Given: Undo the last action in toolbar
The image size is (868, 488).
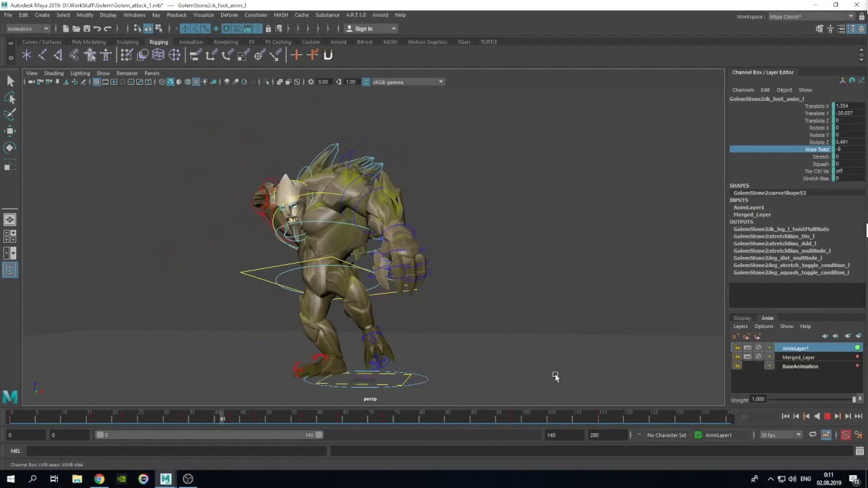Looking at the screenshot, I should (x=97, y=28).
